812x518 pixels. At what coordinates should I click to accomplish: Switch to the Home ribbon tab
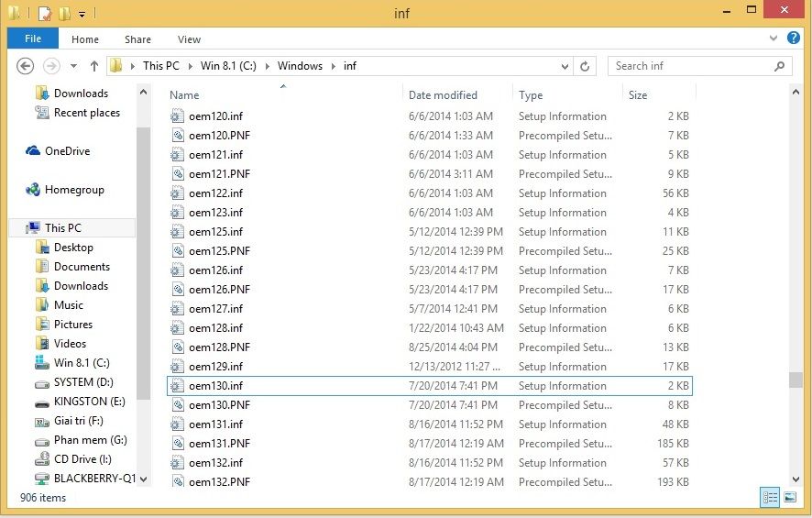[x=85, y=39]
